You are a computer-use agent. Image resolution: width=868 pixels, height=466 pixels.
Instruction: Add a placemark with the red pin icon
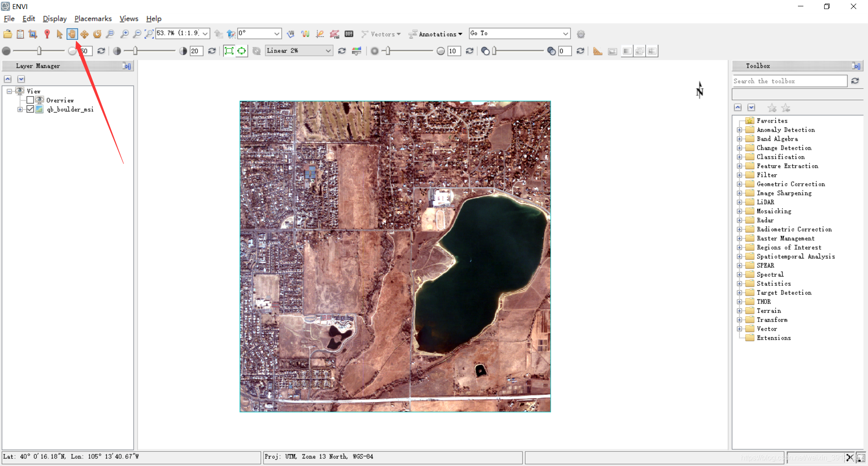pyautogui.click(x=47, y=34)
